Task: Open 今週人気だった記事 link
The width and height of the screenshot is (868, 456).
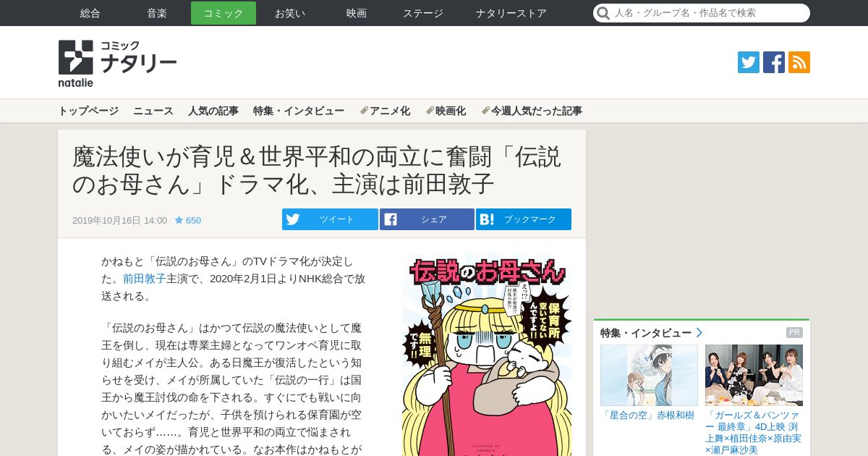Action: 532,111
